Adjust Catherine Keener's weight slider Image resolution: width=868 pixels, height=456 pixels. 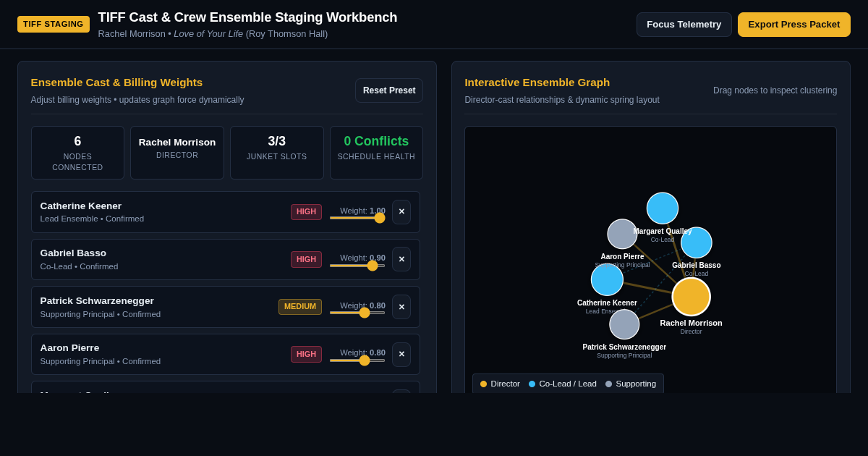coord(357,218)
